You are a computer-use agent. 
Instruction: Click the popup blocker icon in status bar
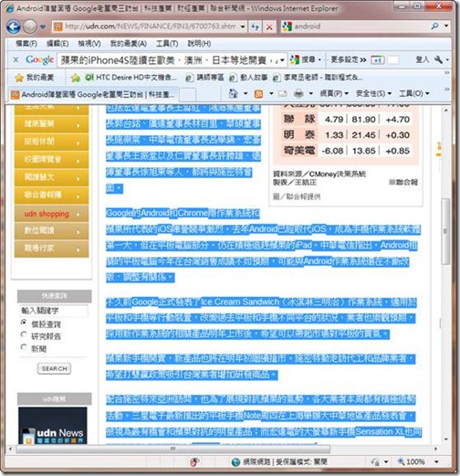pyautogui.click(x=194, y=462)
